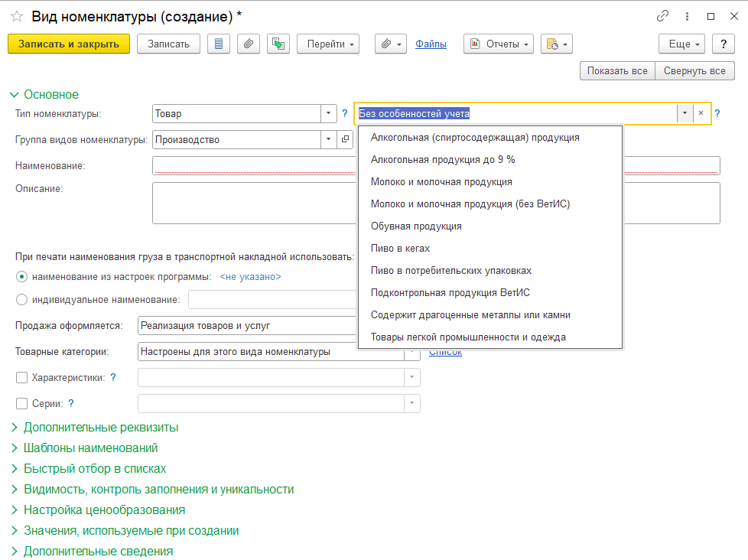Click the copy link icon in title bar

(x=662, y=16)
